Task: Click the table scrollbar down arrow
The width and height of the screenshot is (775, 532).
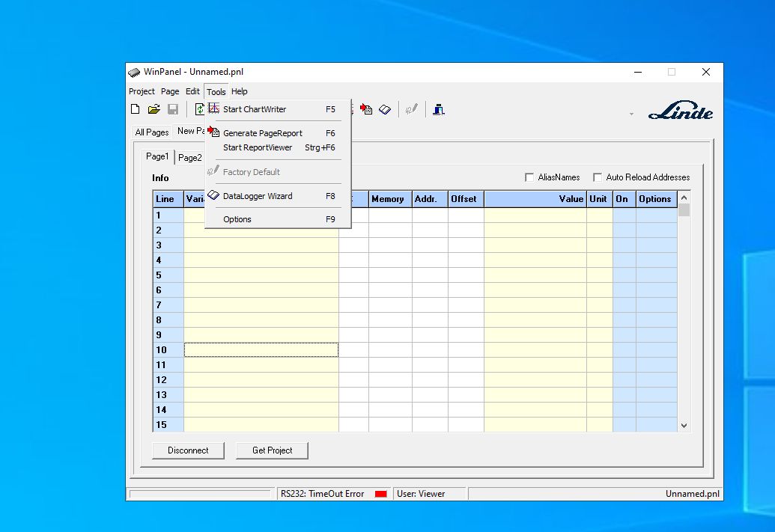Action: click(x=684, y=425)
